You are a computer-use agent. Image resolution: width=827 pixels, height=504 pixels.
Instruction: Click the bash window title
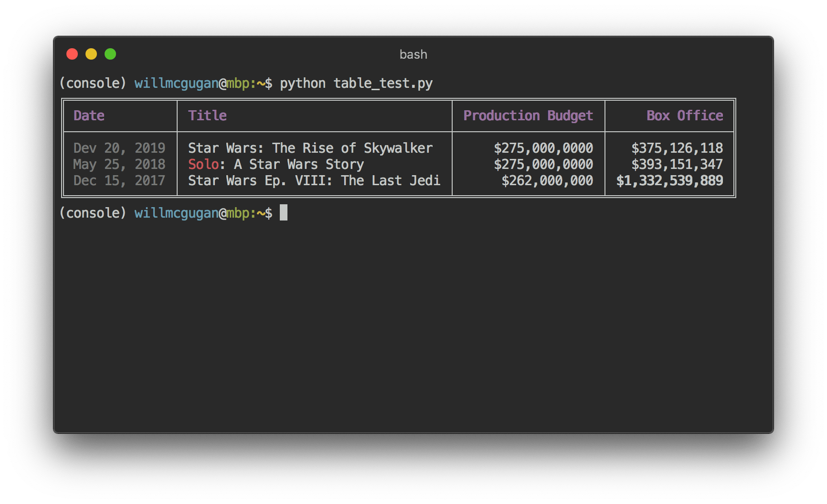413,54
